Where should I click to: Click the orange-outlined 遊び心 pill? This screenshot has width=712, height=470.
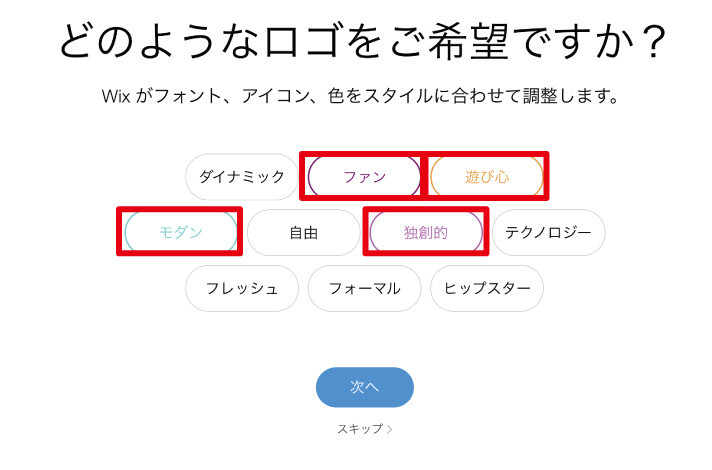click(x=487, y=177)
